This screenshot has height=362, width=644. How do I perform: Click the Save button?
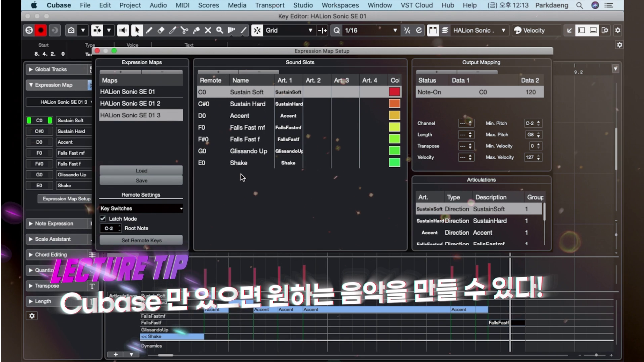tap(141, 180)
